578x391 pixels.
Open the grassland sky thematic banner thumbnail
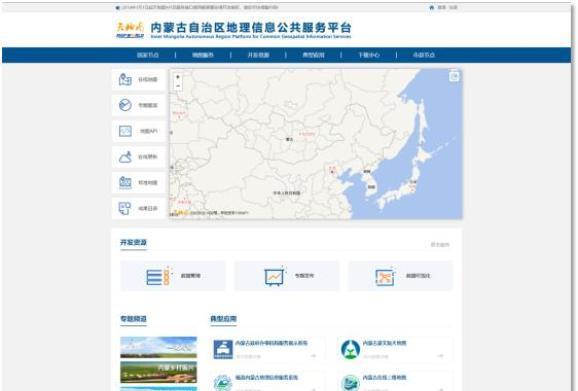click(159, 347)
